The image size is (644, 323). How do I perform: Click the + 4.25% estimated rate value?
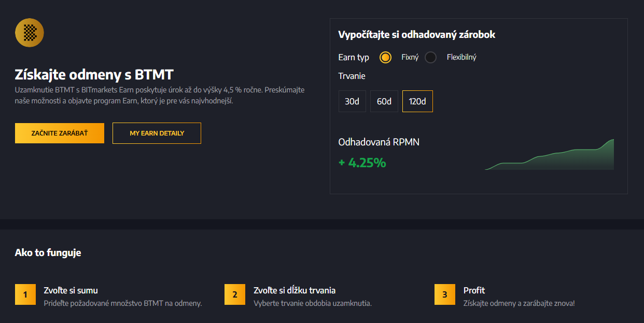pos(362,163)
